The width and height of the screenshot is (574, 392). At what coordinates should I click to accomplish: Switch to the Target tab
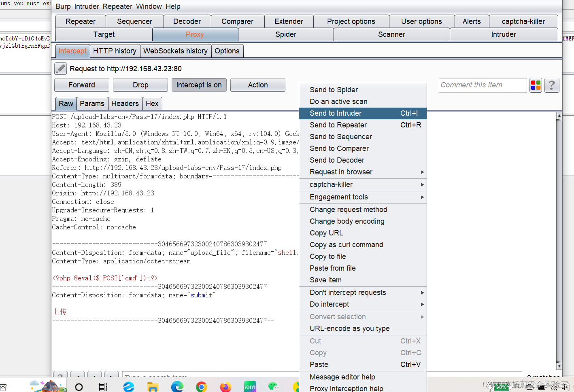click(104, 34)
